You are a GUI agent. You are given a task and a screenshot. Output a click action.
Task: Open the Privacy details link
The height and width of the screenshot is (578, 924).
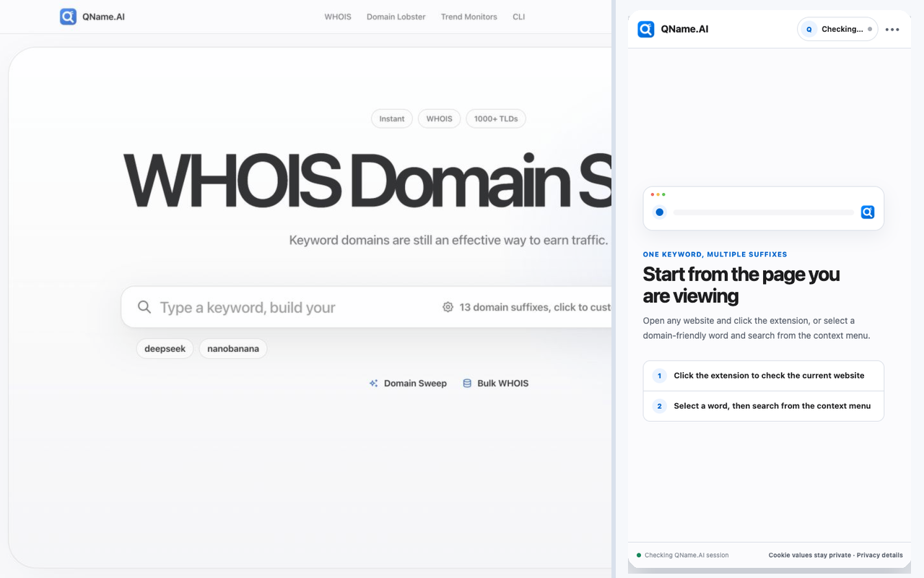tap(879, 556)
